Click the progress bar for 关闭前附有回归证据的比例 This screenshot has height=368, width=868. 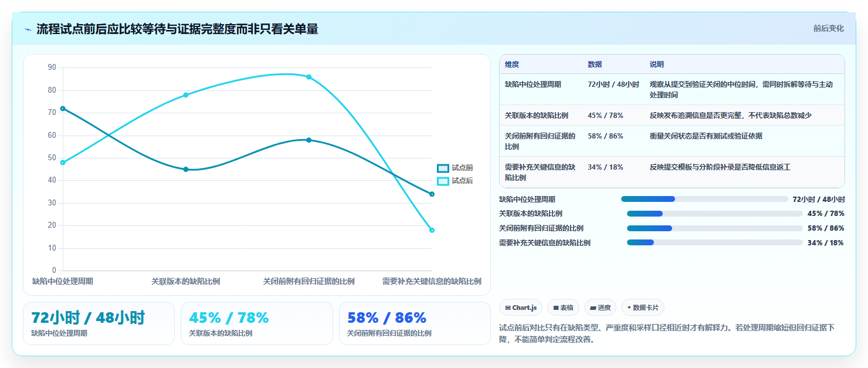click(715, 228)
